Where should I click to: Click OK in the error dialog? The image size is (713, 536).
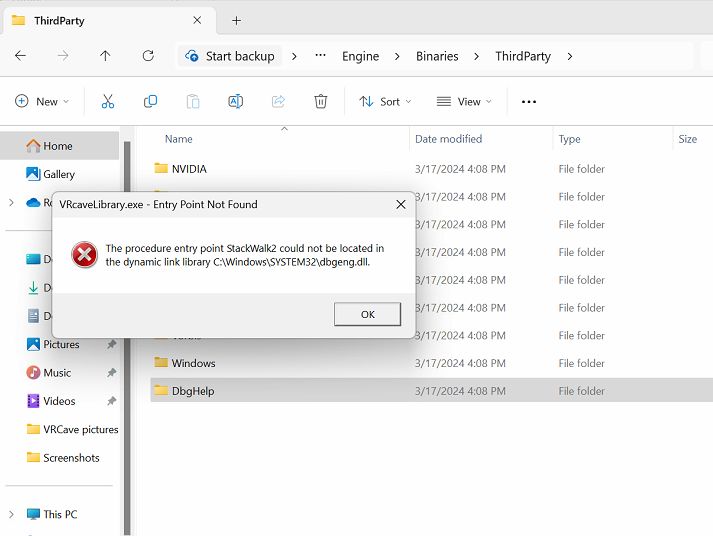tap(367, 314)
